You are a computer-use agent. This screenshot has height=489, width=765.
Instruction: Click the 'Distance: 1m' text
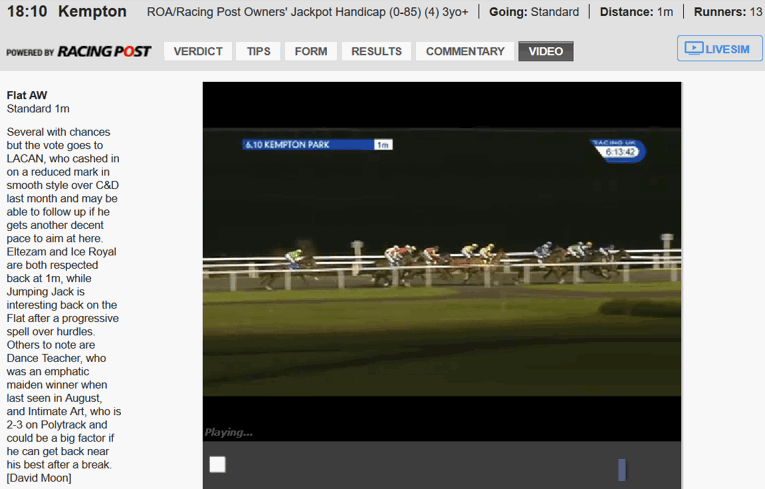click(x=636, y=12)
